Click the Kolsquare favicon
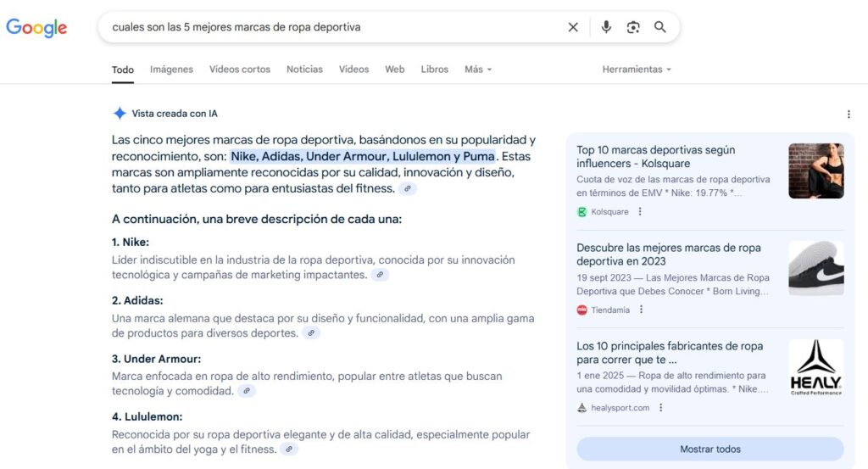Screen dimensions: 868x469 [x=581, y=211]
